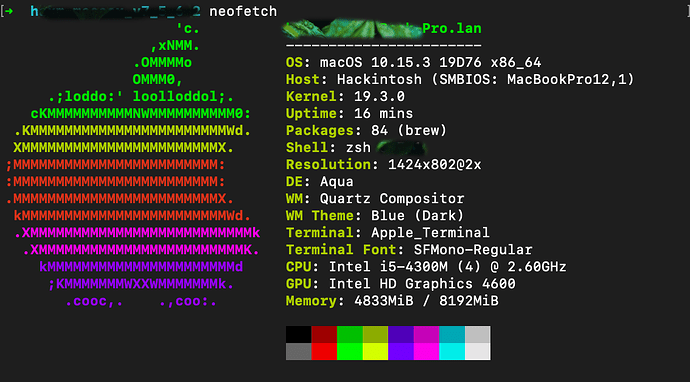Click the bright violet block in bottom row
690x382 pixels.
pos(400,352)
